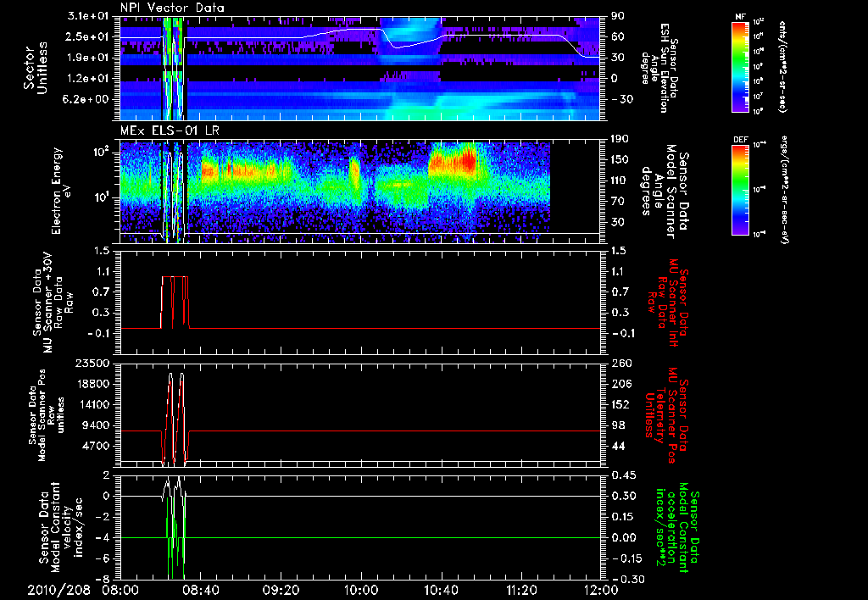
Task: Click the intense red electron burst after 10:40
Action: [x=453, y=160]
